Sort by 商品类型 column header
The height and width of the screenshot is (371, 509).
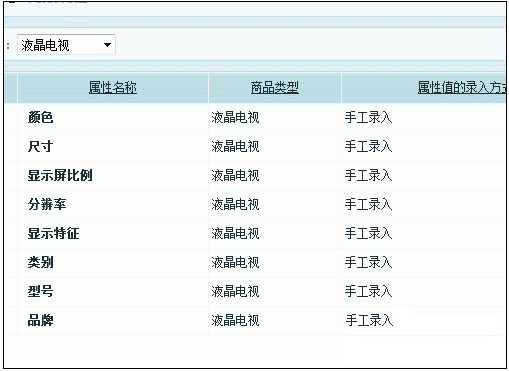[x=275, y=88]
